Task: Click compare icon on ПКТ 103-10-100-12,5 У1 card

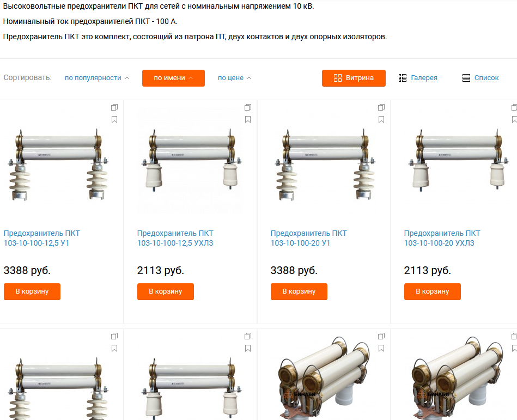Action: [114, 107]
